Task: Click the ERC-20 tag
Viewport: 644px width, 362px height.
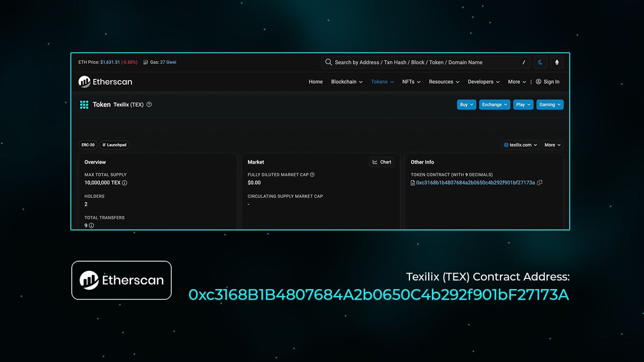Action: coord(88,145)
